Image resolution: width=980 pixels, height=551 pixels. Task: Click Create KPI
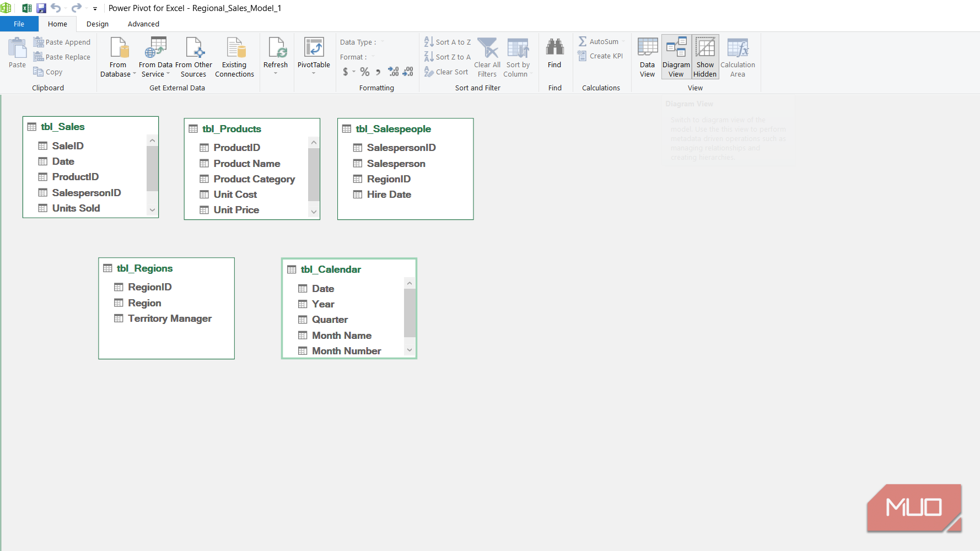[600, 56]
